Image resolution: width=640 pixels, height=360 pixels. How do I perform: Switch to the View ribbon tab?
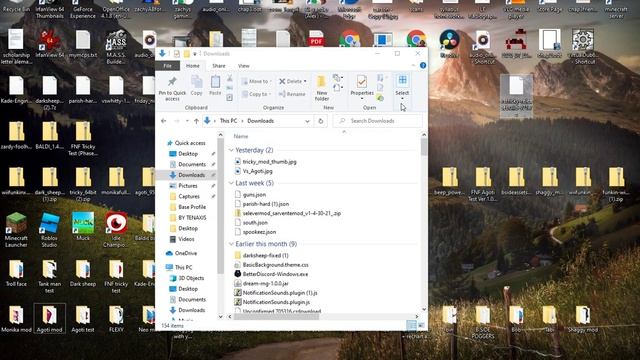click(244, 66)
